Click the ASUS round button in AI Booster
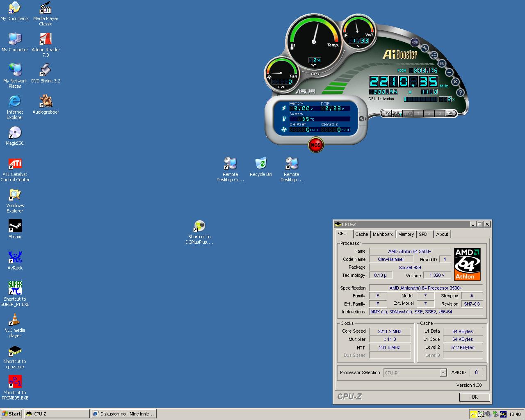 point(442,63)
